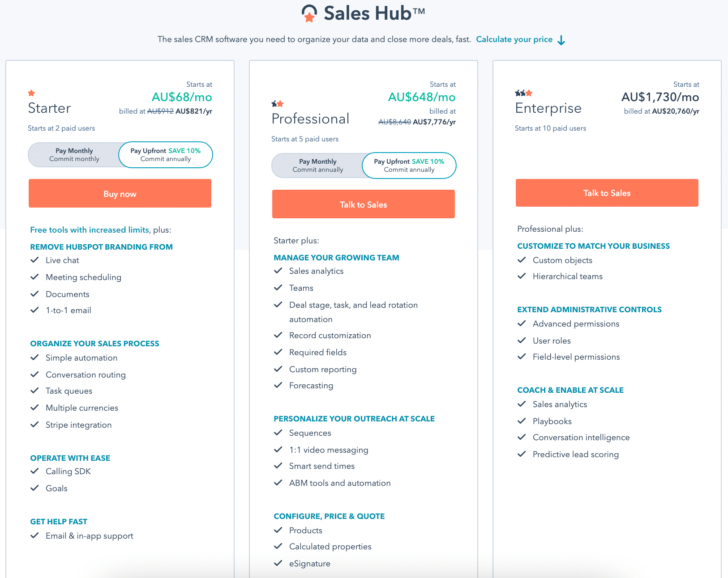Click ABM tools and automation feature
Image resolution: width=728 pixels, height=578 pixels.
(x=340, y=483)
